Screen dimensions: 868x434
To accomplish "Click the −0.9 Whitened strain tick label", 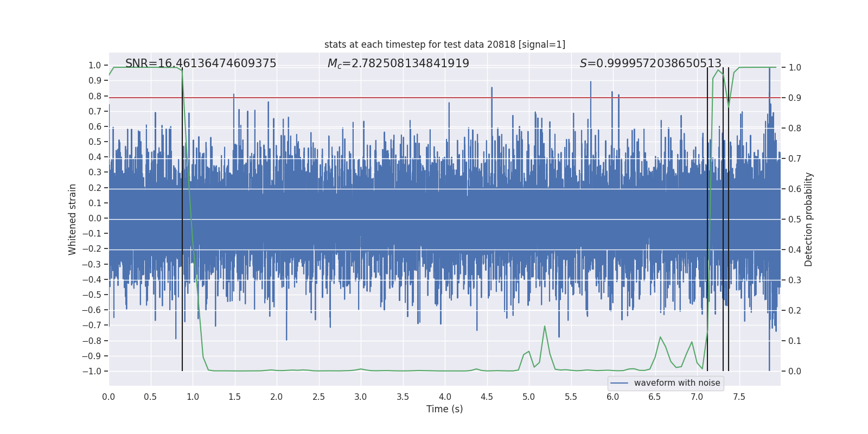I will pyautogui.click(x=92, y=356).
